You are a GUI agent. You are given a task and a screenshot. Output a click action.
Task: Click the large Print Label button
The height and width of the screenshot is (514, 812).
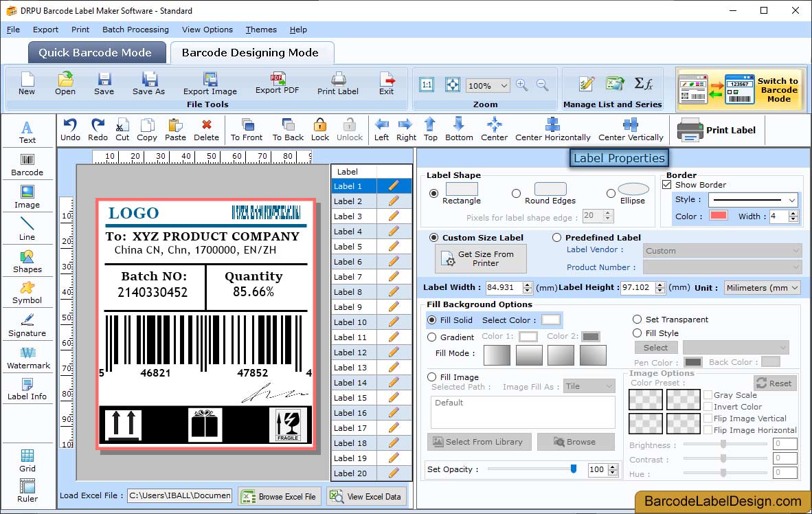pos(717,130)
